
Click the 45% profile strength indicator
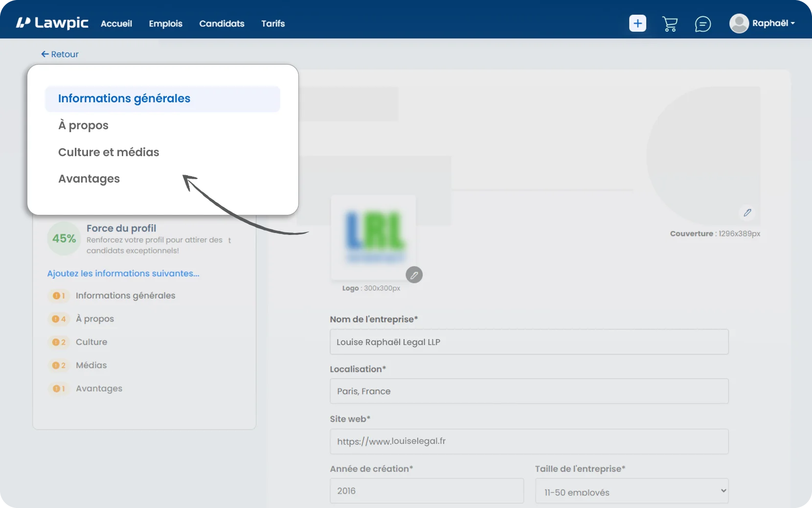(x=64, y=238)
